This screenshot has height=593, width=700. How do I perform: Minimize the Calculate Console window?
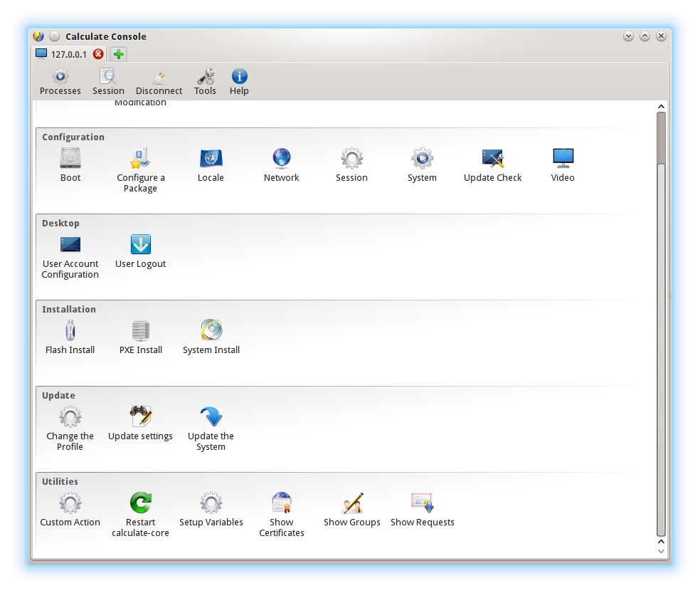tap(628, 36)
